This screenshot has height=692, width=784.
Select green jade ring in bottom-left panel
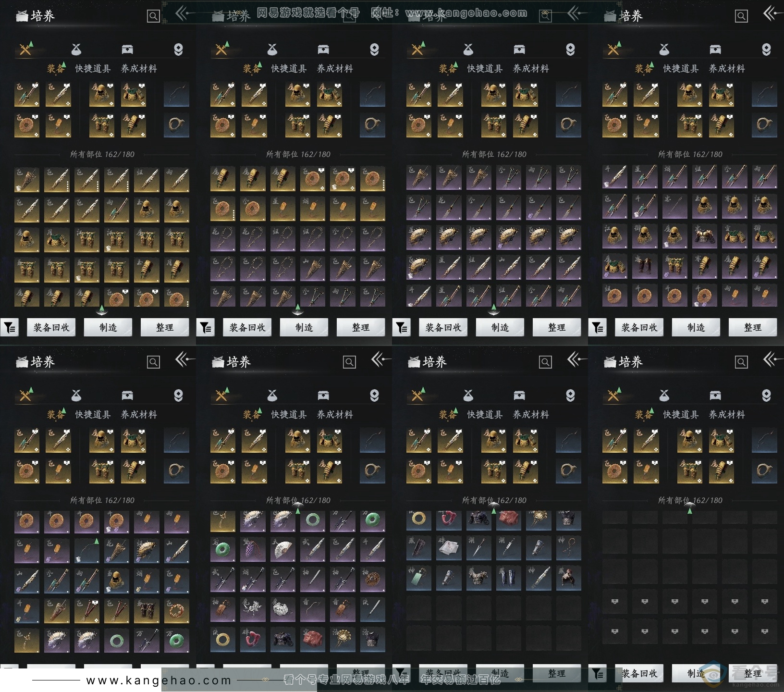[117, 640]
